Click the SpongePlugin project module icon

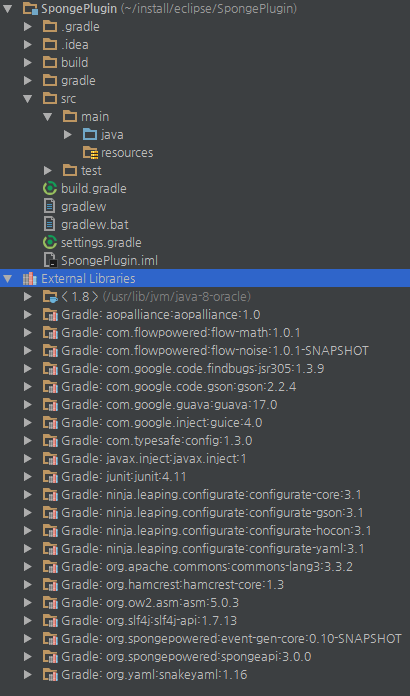pos(30,9)
